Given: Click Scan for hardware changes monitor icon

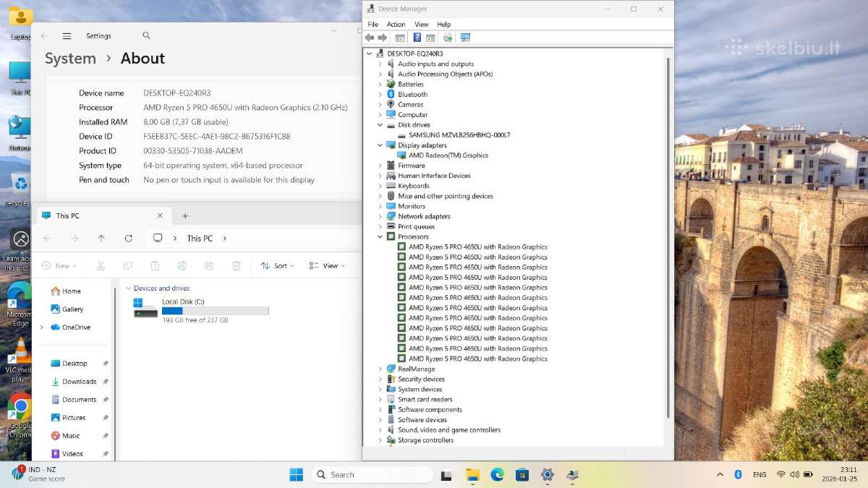Looking at the screenshot, I should tap(465, 38).
